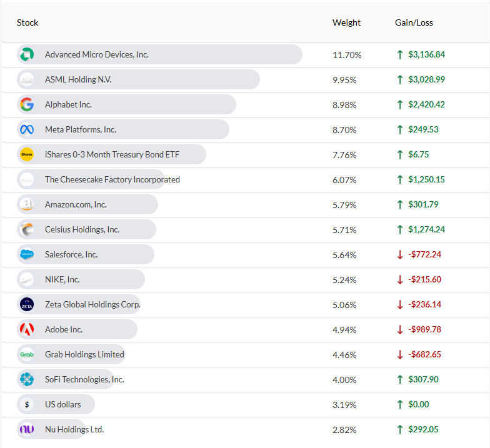This screenshot has height=448, width=490.
Task: Click the $6.75 gain value
Action: [x=419, y=155]
